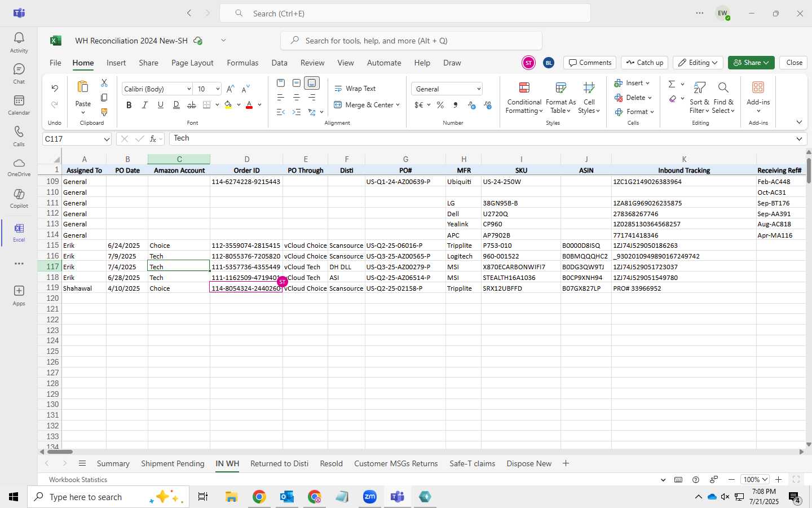
Task: Add a new sheet with plus icon
Action: (x=566, y=463)
